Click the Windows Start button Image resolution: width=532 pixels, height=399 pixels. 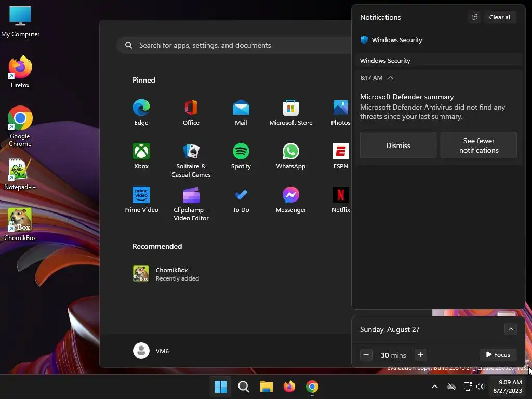click(x=220, y=387)
